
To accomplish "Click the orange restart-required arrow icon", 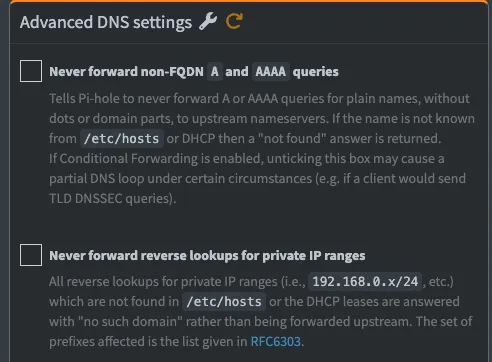I will [234, 22].
